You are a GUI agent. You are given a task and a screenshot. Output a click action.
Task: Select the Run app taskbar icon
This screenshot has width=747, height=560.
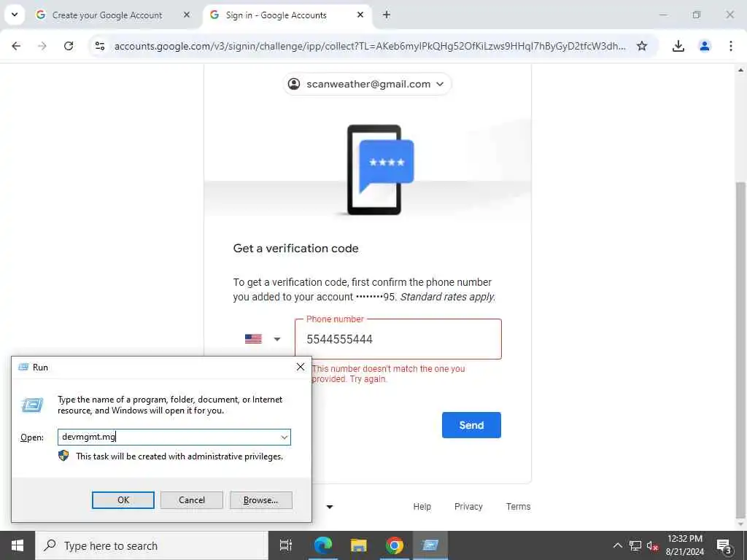point(430,545)
